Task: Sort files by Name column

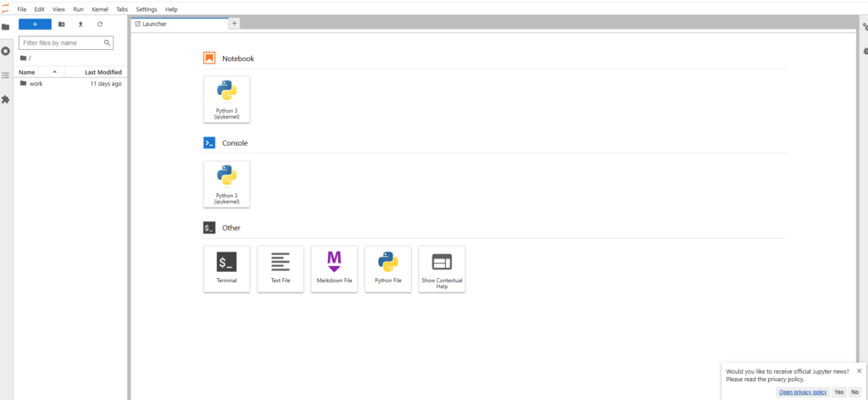Action: click(x=39, y=72)
